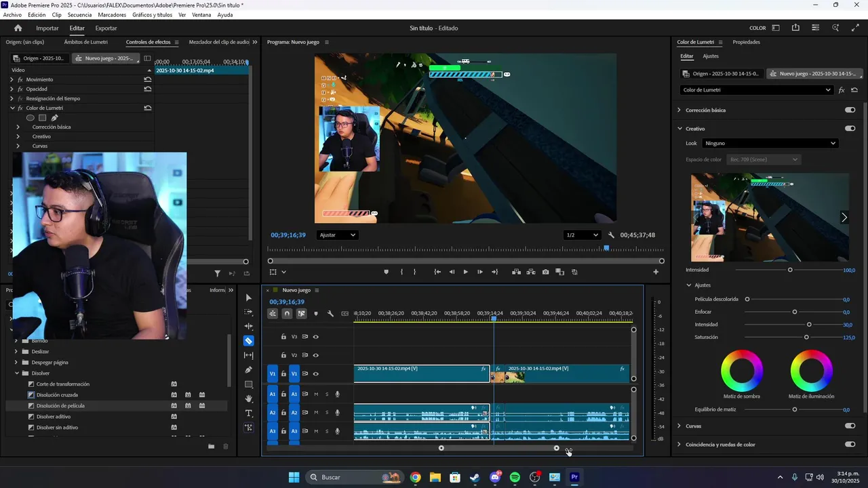The width and height of the screenshot is (868, 488).
Task: Create ellipse mask under Color de Lumetri
Action: (31, 117)
